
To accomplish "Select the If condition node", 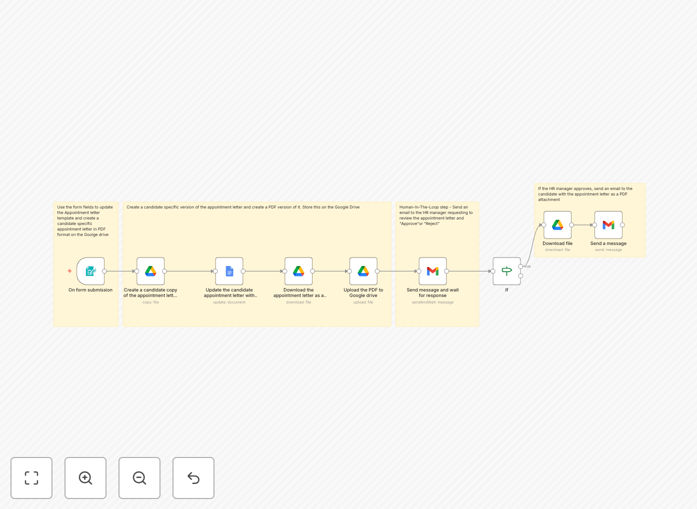I will coord(507,271).
